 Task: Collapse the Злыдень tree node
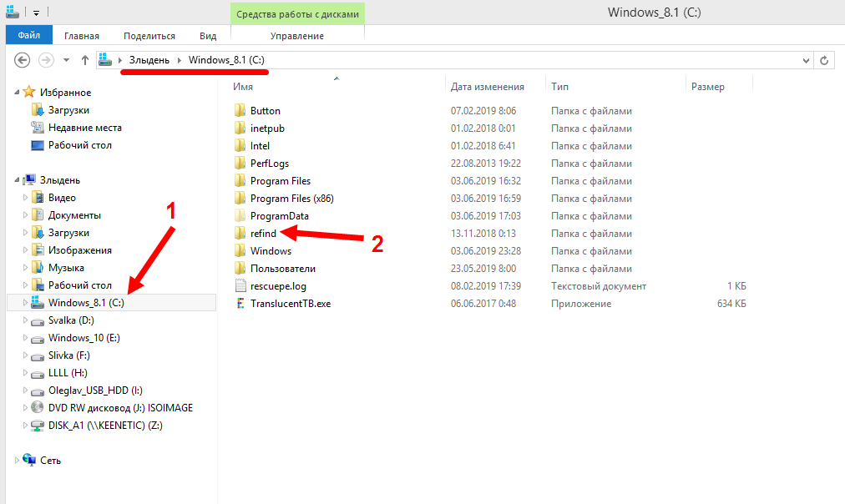(x=17, y=179)
